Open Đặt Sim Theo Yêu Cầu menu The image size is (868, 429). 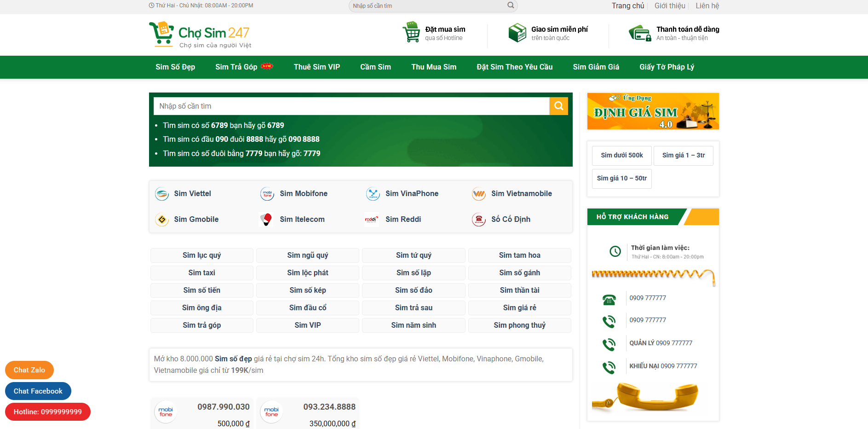(x=515, y=67)
